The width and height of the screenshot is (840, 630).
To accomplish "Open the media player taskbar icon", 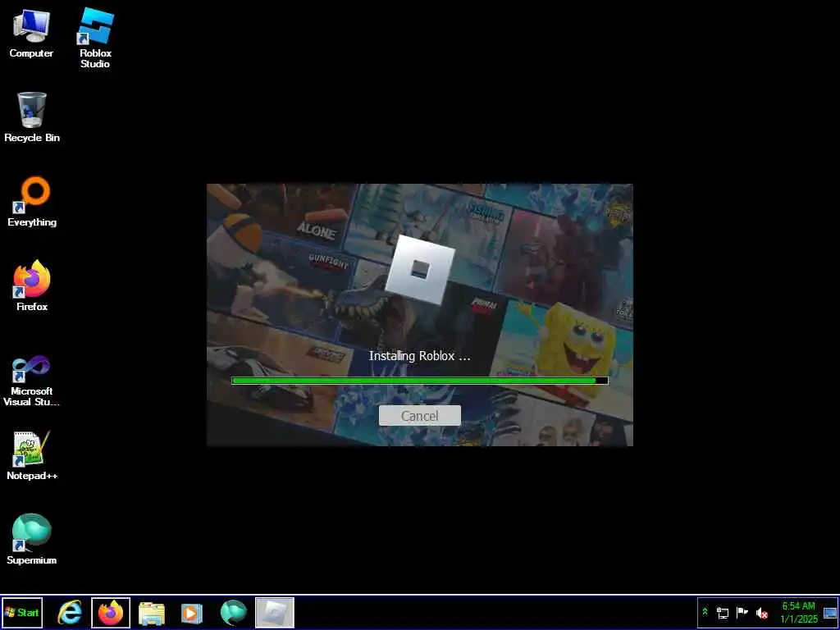I will 192,613.
